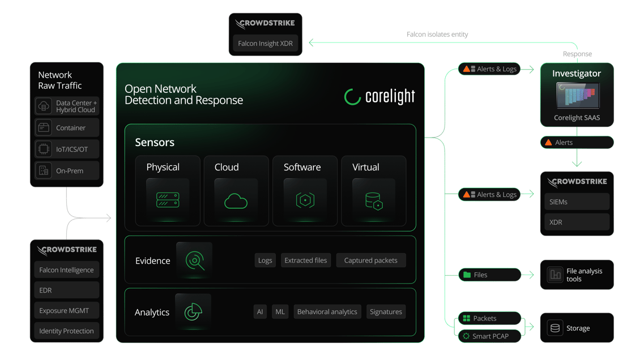
Task: Click the Analytics pie chart icon
Action: (193, 312)
